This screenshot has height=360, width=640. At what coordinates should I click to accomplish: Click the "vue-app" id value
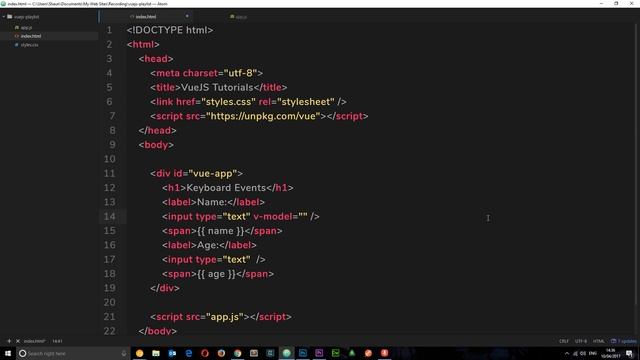click(x=213, y=173)
